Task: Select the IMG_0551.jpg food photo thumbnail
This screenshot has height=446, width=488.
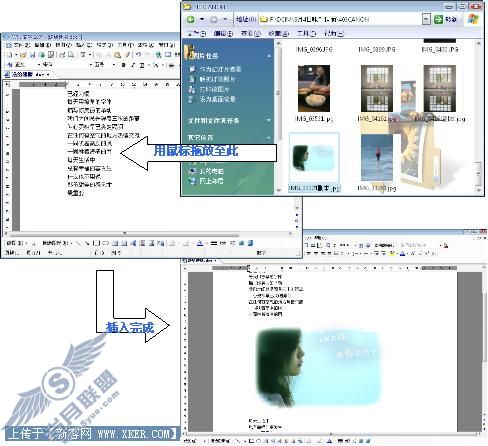Action: tap(314, 88)
